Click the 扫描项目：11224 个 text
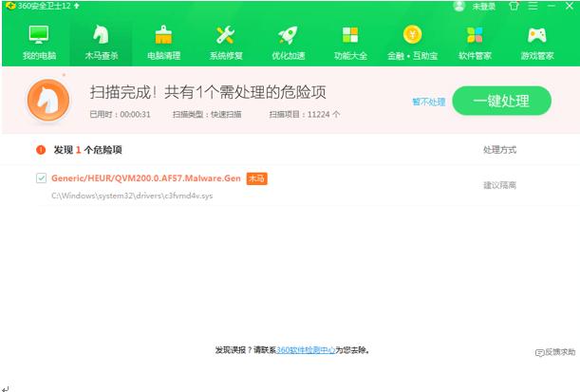The image size is (580, 392). point(305,114)
